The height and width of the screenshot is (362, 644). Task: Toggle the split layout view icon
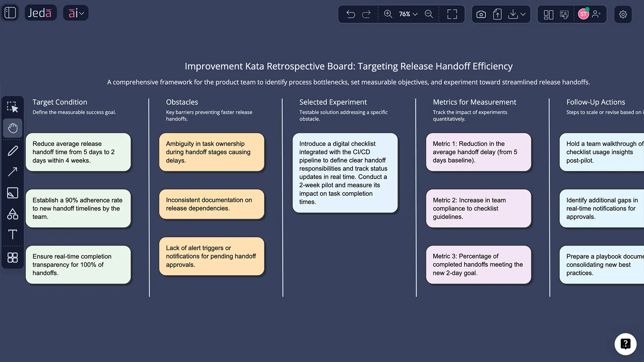click(x=548, y=14)
